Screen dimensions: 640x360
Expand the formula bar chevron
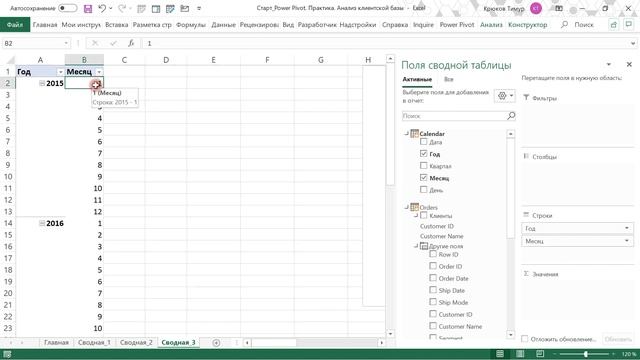633,43
